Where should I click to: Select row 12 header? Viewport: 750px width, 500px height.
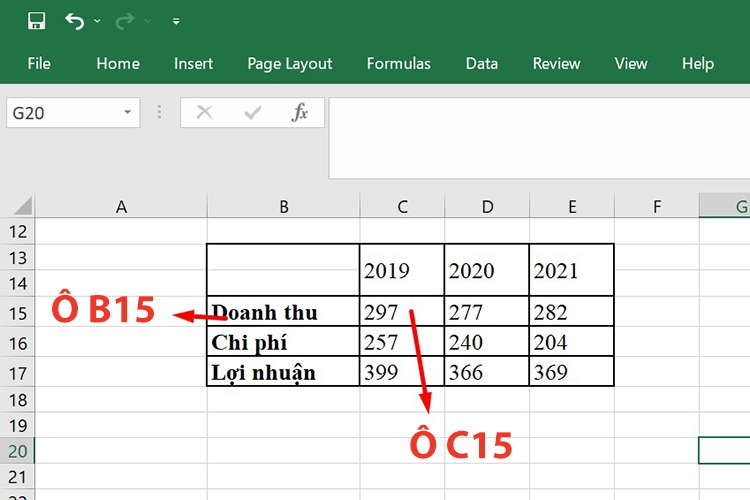[x=18, y=232]
